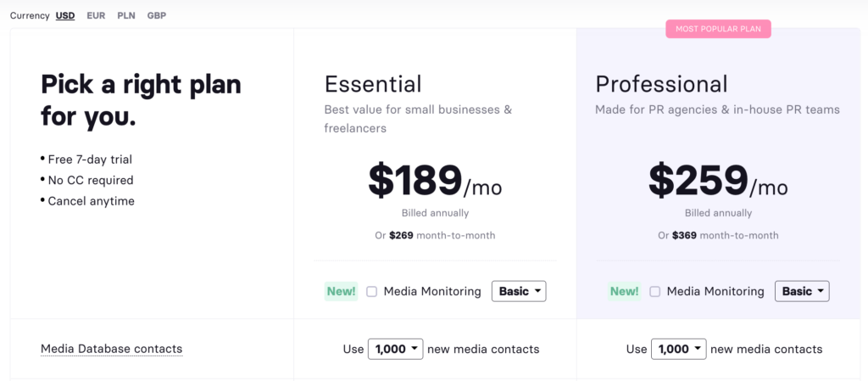868x381 pixels.
Task: Open Basic dropdown in Professional plan
Action: click(x=802, y=291)
